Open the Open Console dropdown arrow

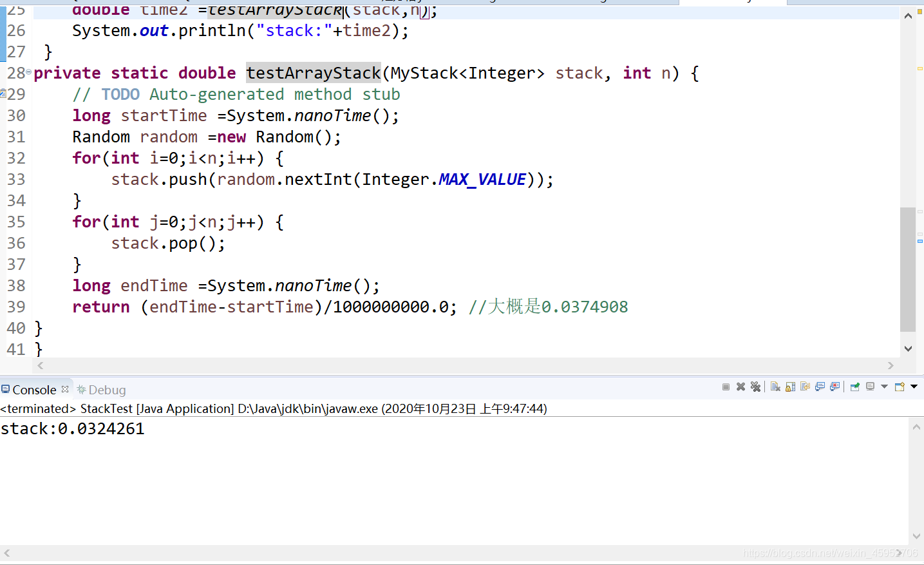click(x=914, y=387)
